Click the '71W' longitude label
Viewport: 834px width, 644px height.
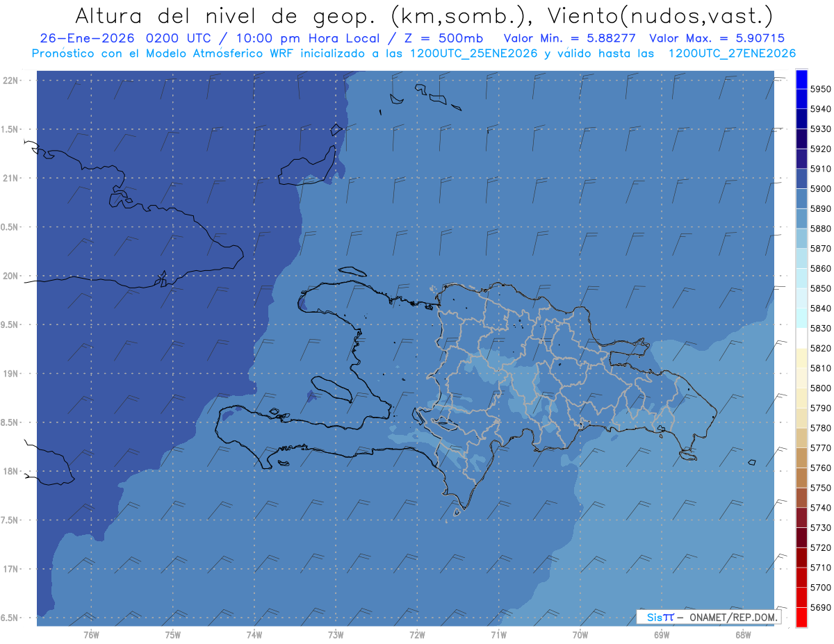click(x=498, y=635)
